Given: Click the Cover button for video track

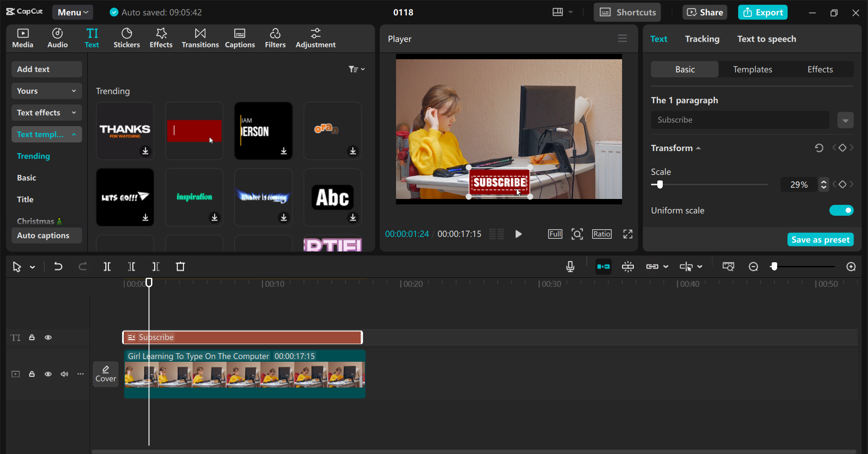Looking at the screenshot, I should (106, 374).
